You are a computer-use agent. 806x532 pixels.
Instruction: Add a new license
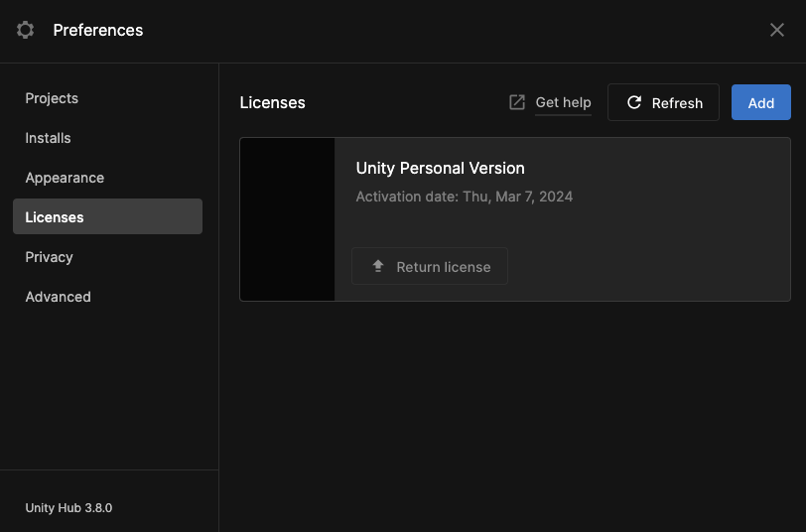pyautogui.click(x=760, y=102)
